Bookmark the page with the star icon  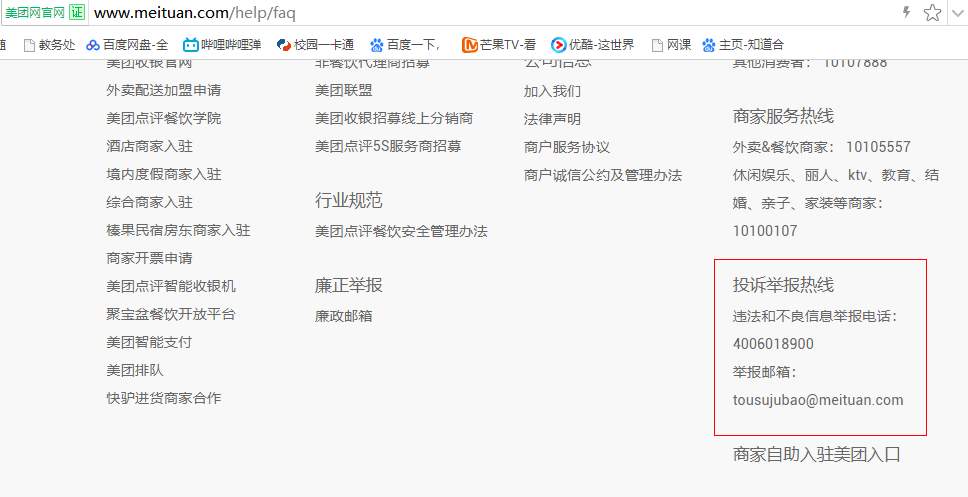932,12
